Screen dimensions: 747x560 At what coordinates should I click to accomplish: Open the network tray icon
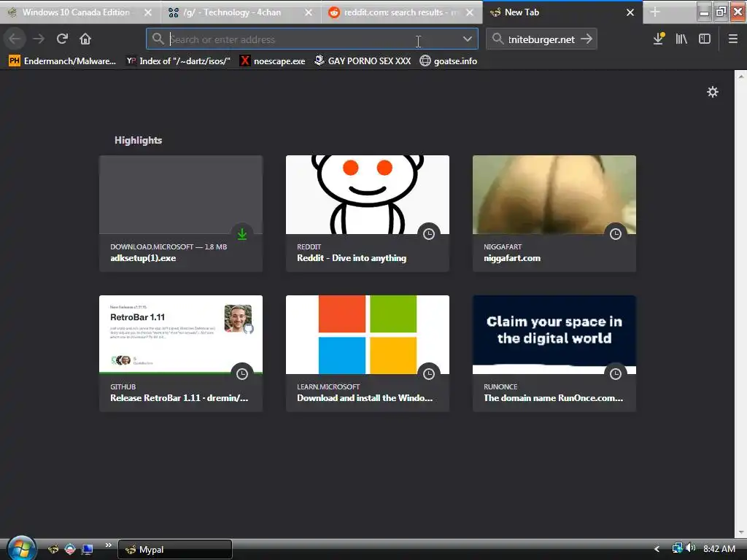click(x=677, y=548)
